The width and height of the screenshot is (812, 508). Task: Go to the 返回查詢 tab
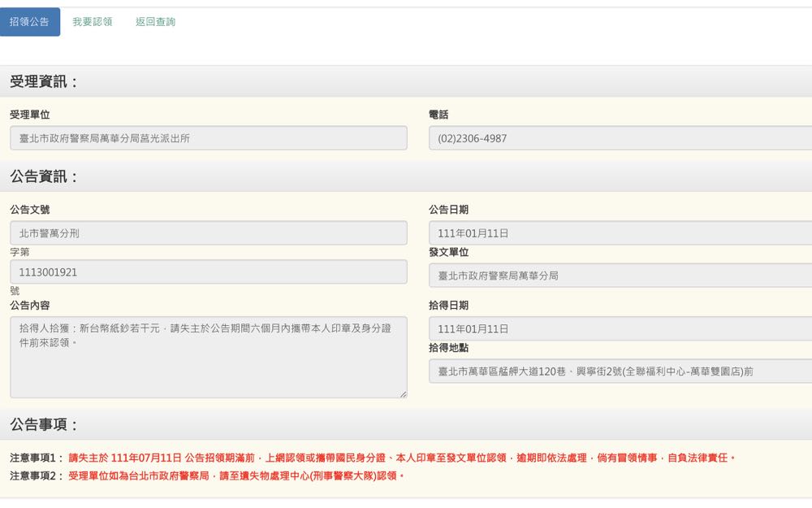(x=155, y=22)
